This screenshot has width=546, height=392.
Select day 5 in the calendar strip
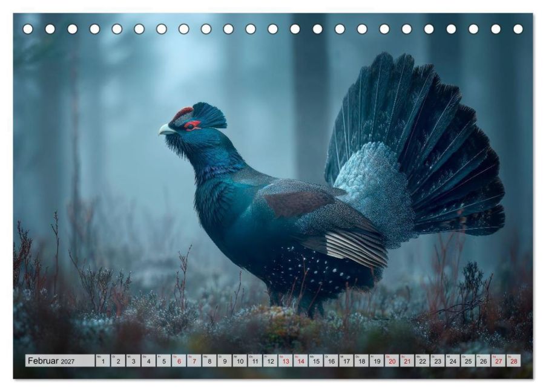pyautogui.click(x=163, y=361)
